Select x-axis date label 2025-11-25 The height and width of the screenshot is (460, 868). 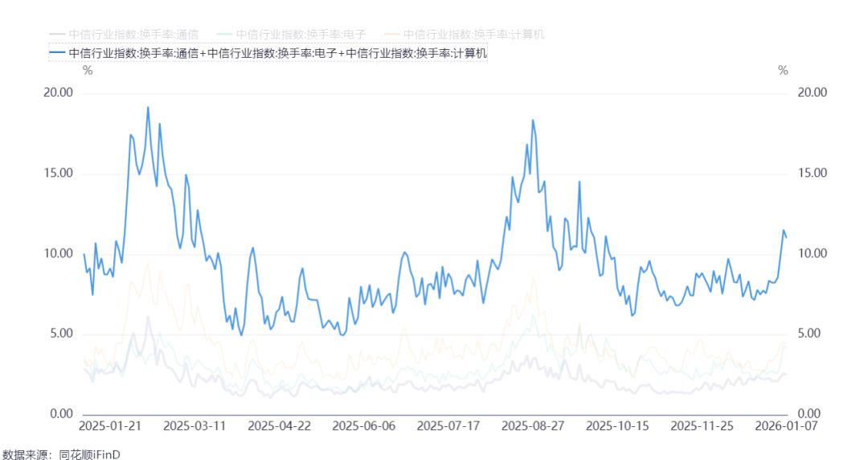(702, 426)
